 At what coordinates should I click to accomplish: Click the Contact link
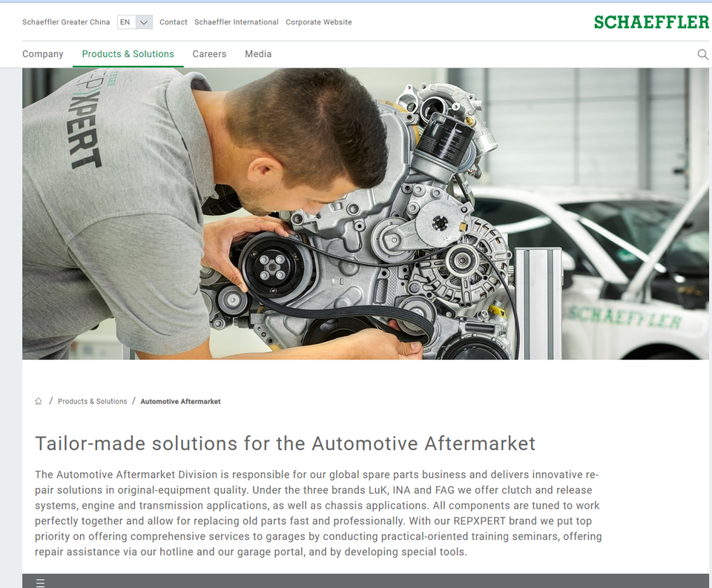[x=174, y=22]
